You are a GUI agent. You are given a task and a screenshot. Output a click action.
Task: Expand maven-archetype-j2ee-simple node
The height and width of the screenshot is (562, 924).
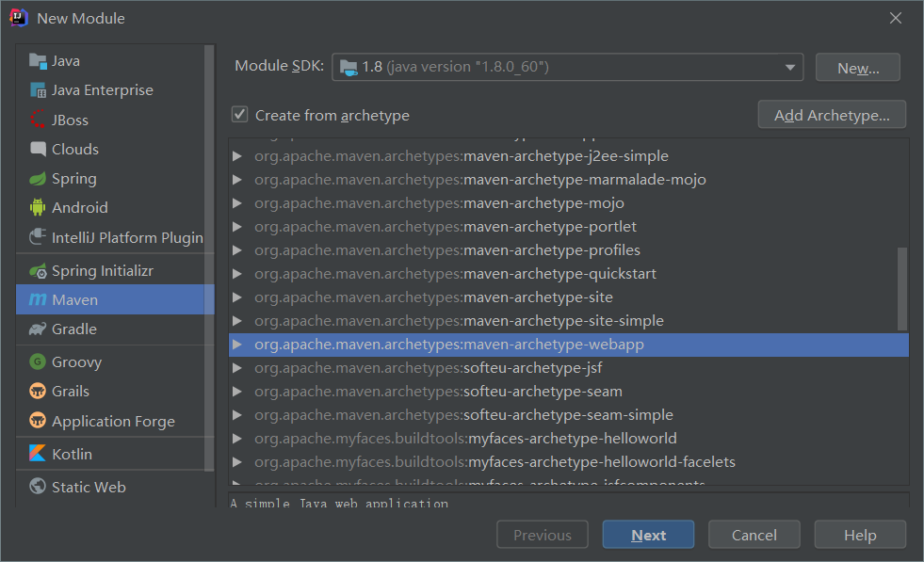pos(237,156)
